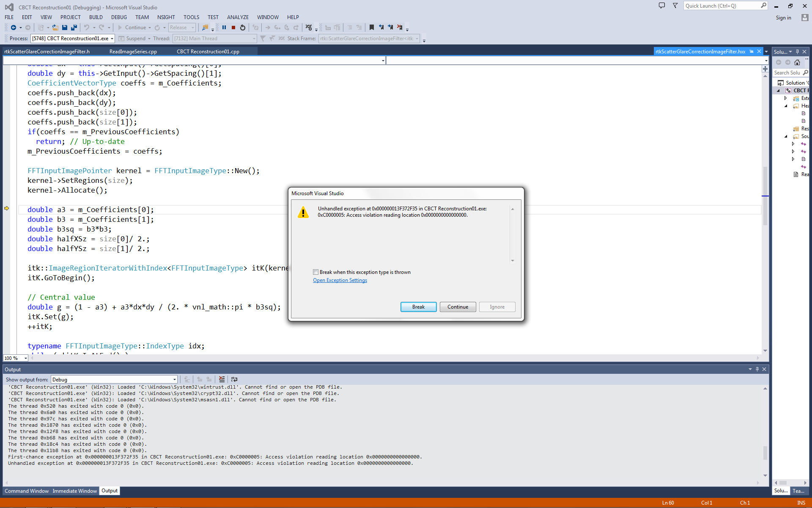Open the NSIGHT menu
812x508 pixels.
[166, 17]
